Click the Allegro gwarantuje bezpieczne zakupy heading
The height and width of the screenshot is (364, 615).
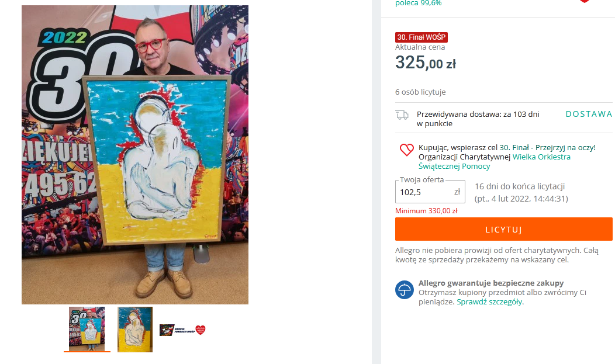tap(491, 283)
